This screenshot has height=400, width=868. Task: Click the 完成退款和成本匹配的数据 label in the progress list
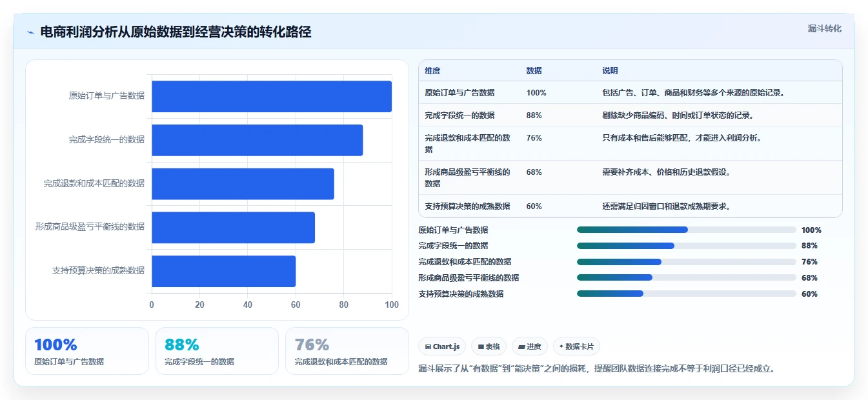point(465,262)
